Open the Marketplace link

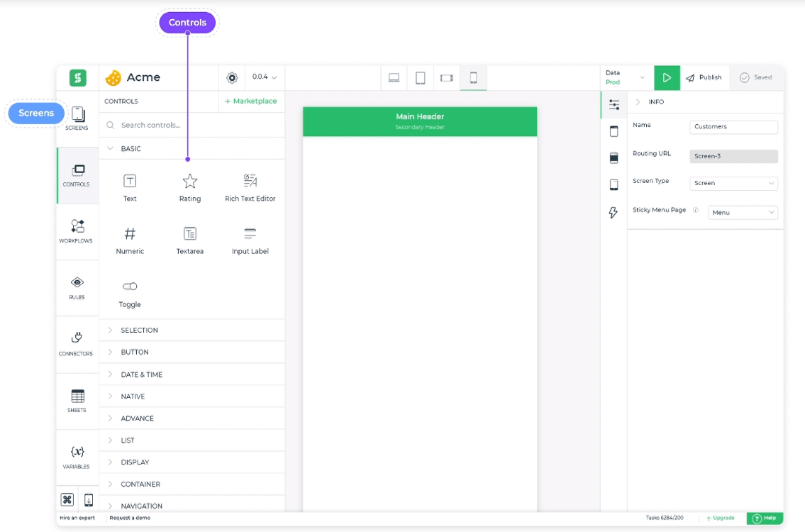point(251,101)
